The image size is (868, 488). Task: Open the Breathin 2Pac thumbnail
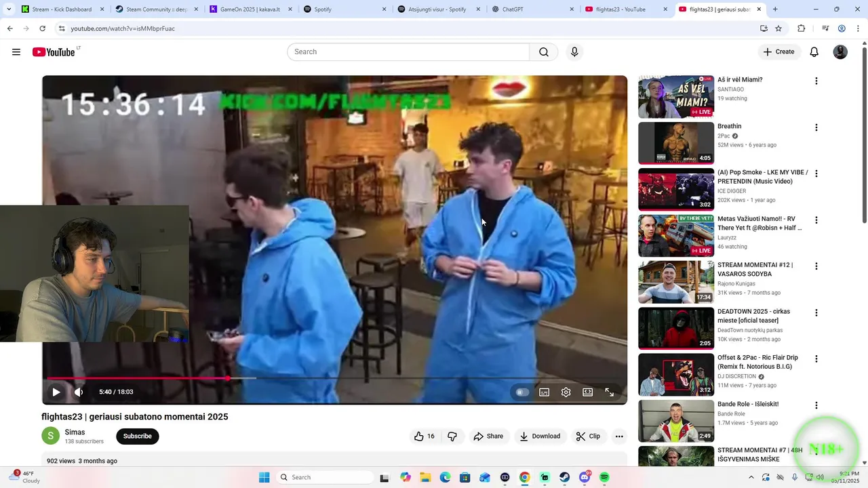coord(676,143)
